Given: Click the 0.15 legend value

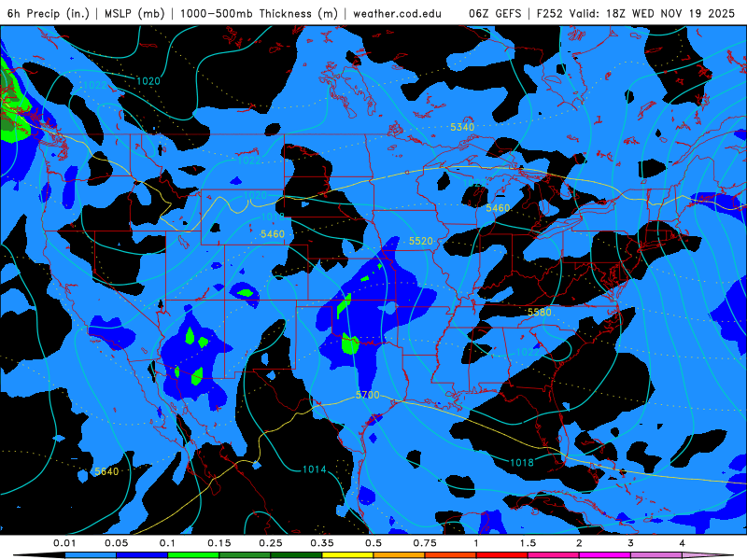Looking at the screenshot, I should [x=219, y=543].
